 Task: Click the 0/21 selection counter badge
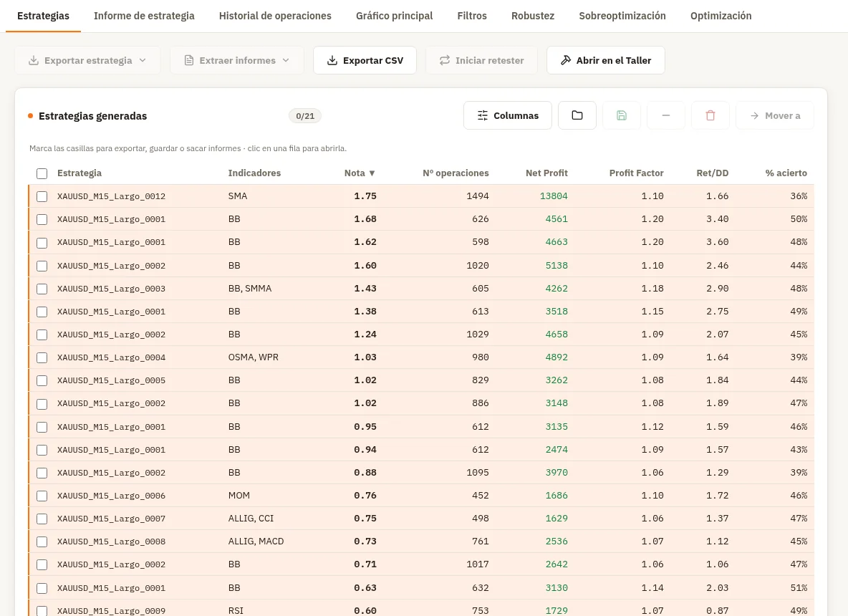305,116
